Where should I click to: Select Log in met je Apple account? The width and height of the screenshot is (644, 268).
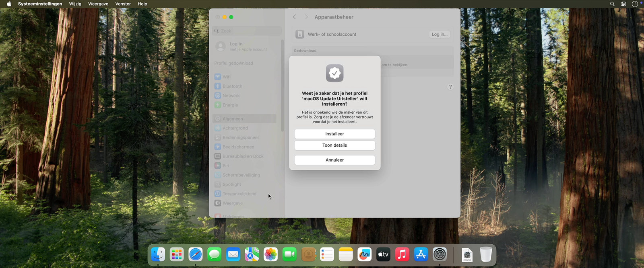(247, 46)
